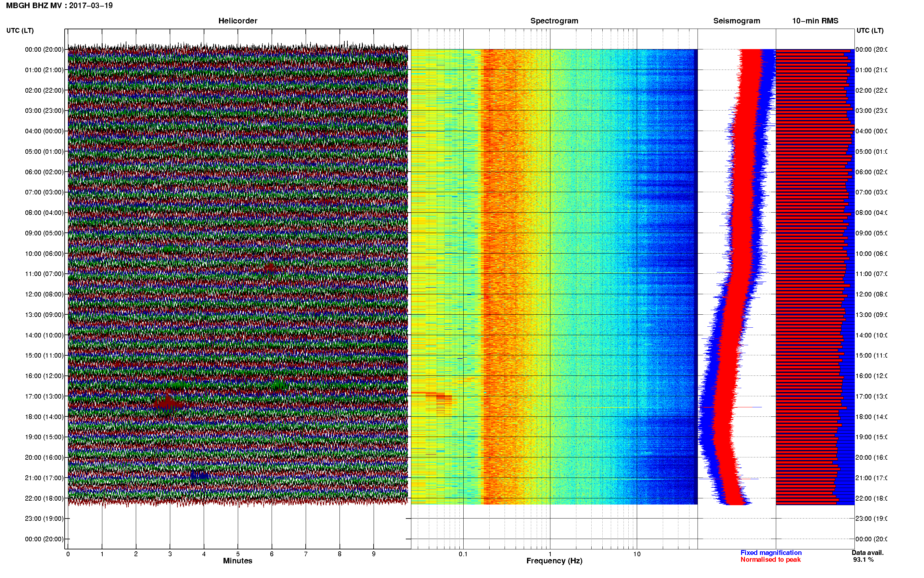
Task: Click the "93.1 %" data availability value
Action: coord(863,560)
